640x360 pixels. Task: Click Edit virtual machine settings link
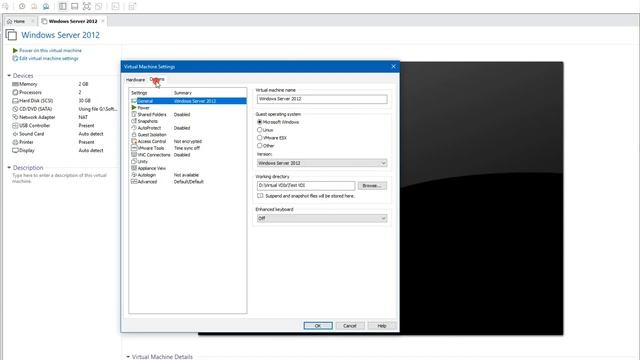[x=49, y=58]
